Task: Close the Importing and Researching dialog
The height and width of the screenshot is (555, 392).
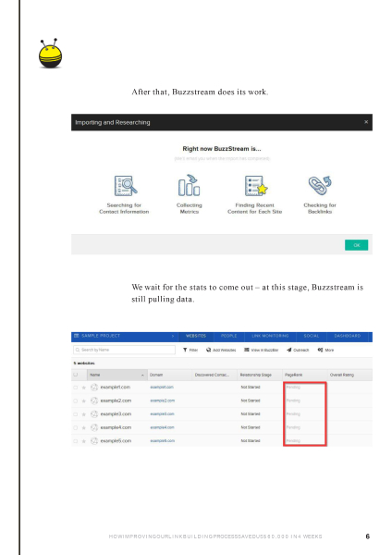Action: [x=366, y=122]
